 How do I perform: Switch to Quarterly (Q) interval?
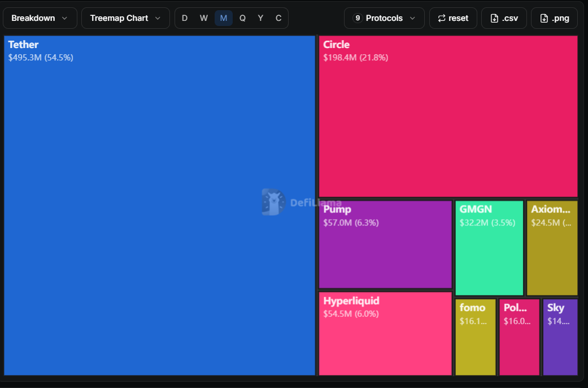coord(243,18)
